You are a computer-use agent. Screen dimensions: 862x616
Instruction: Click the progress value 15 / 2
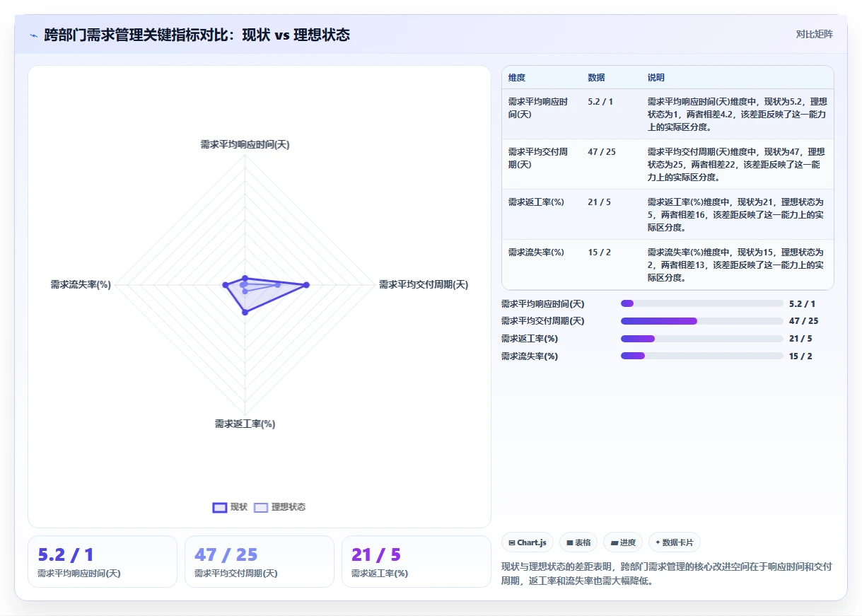[800, 356]
